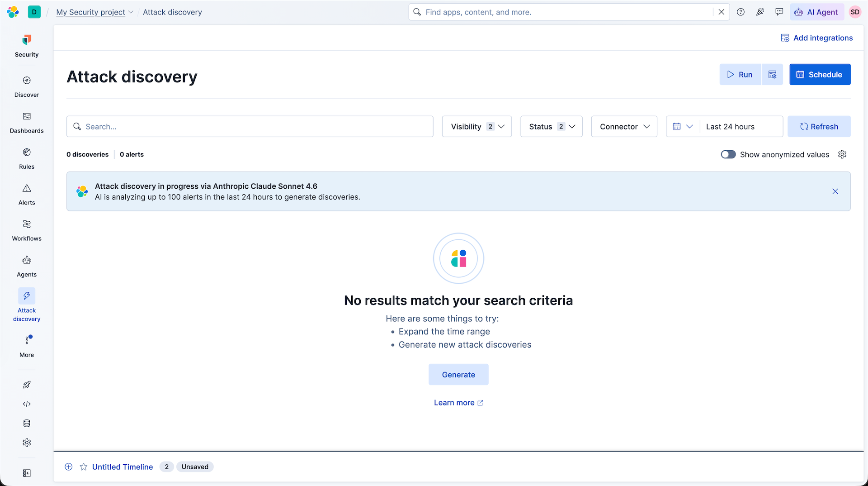This screenshot has width=868, height=486.
Task: Follow the Learn more link
Action: 458,403
